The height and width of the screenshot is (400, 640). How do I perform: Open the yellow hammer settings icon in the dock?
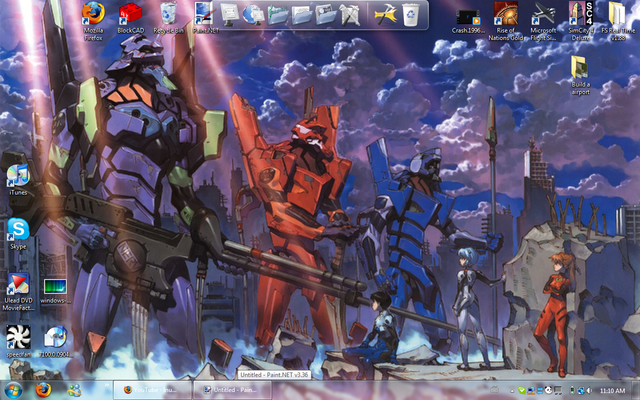tap(386, 15)
